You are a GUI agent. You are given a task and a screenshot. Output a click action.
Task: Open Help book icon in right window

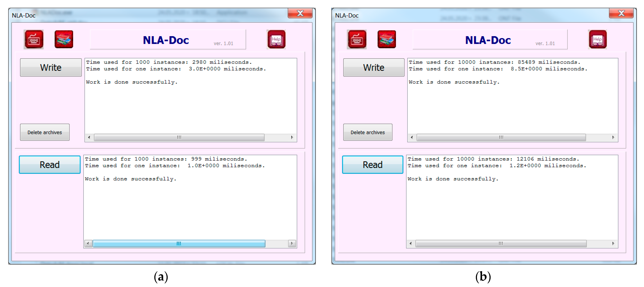597,39
